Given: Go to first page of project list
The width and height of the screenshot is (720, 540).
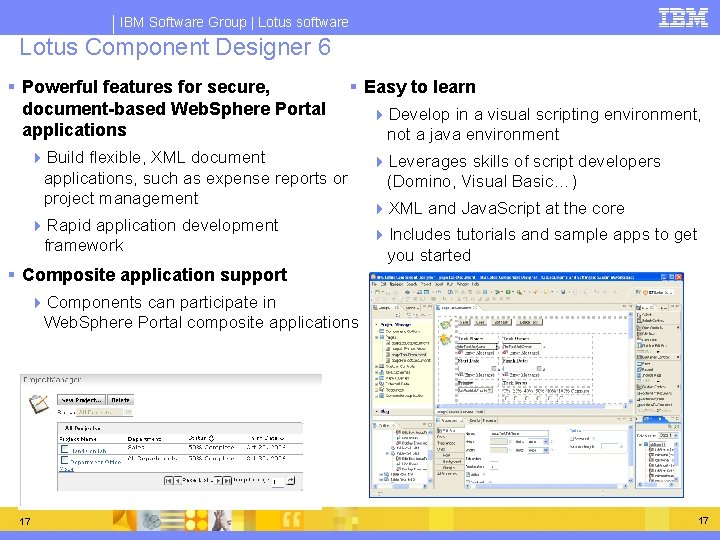Looking at the screenshot, I should (169, 481).
